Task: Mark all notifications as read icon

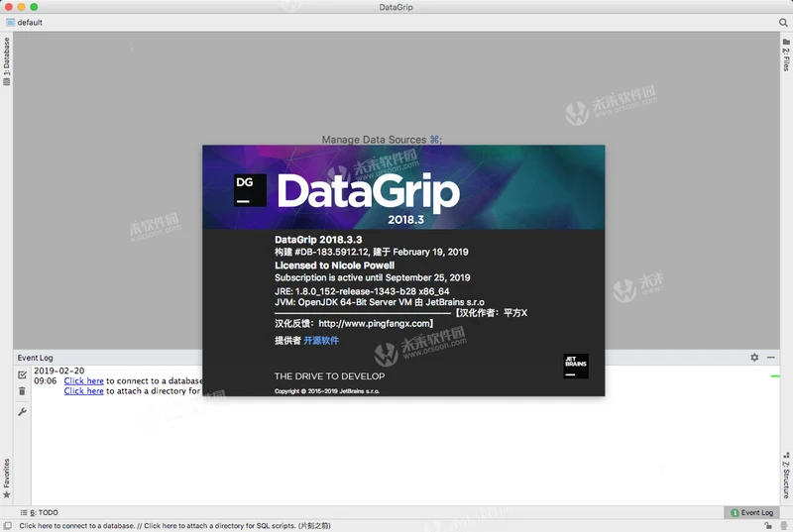Action: 22,374
